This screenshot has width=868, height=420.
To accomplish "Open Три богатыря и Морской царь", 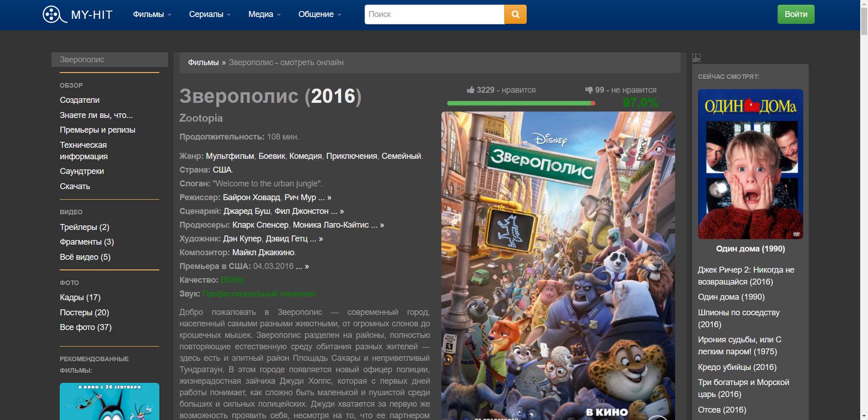I will (744, 388).
